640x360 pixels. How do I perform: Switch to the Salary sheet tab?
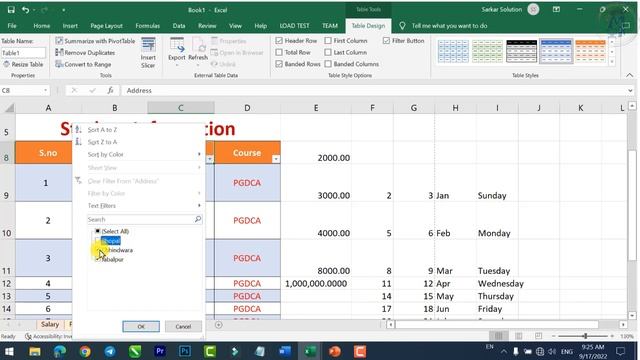[x=50, y=324]
